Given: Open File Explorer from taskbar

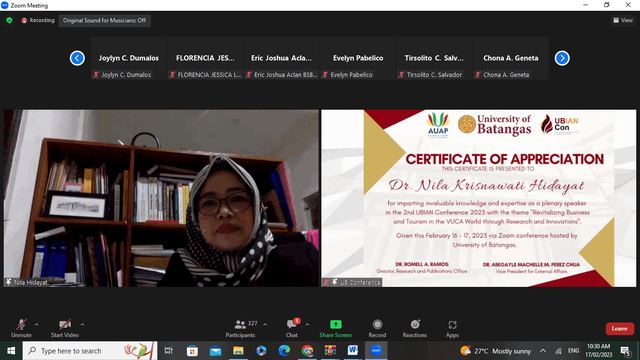Looking at the screenshot, I should (x=238, y=351).
